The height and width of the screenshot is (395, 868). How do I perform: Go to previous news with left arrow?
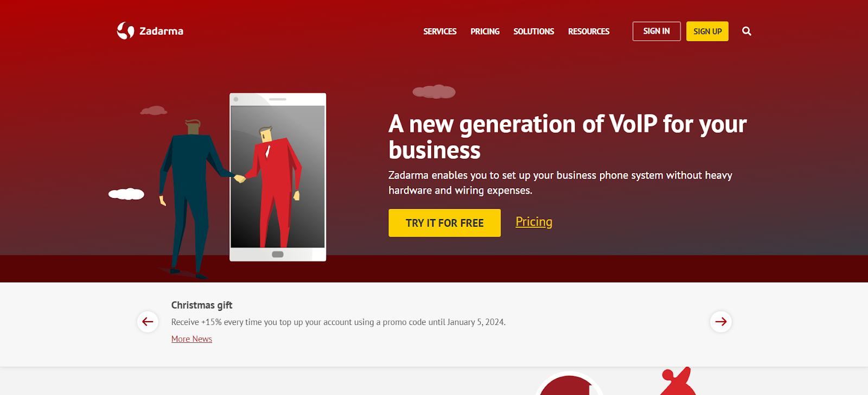pyautogui.click(x=148, y=322)
